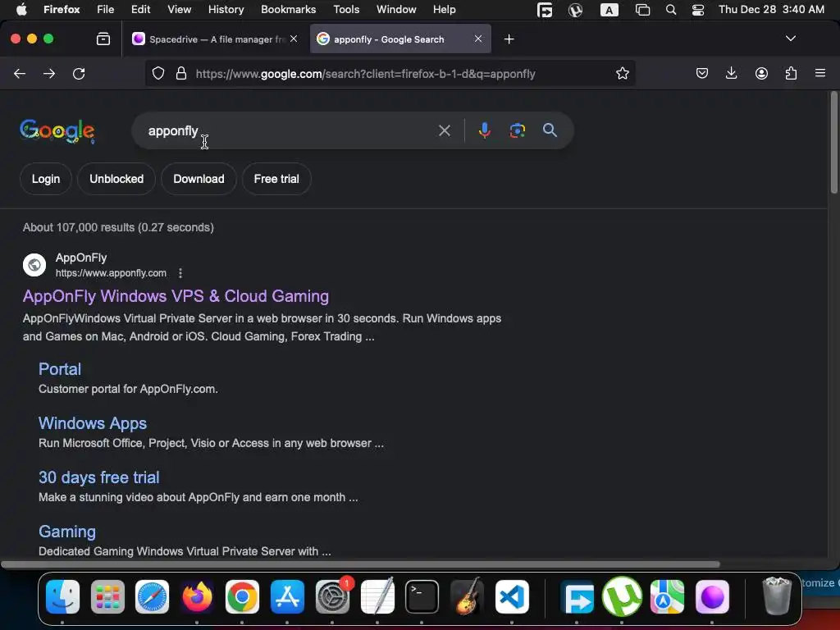The height and width of the screenshot is (630, 840).
Task: Open Visual Studio Code from the Dock
Action: tap(512, 597)
